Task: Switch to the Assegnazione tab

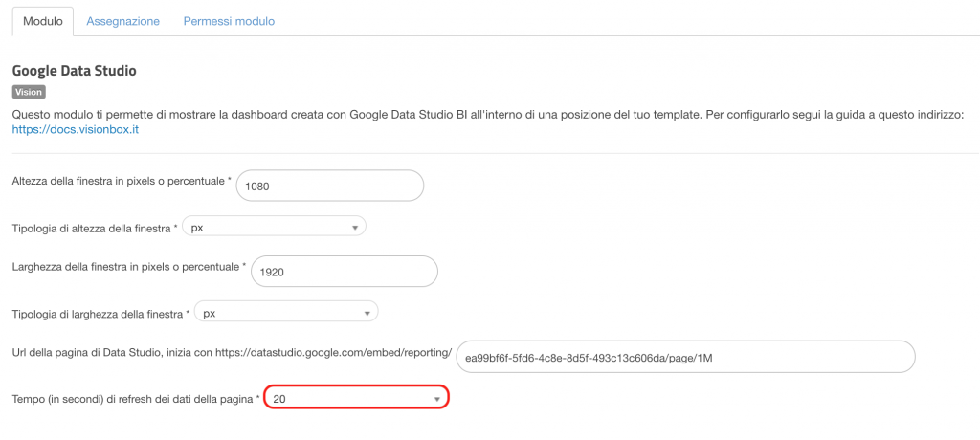Action: (x=123, y=21)
